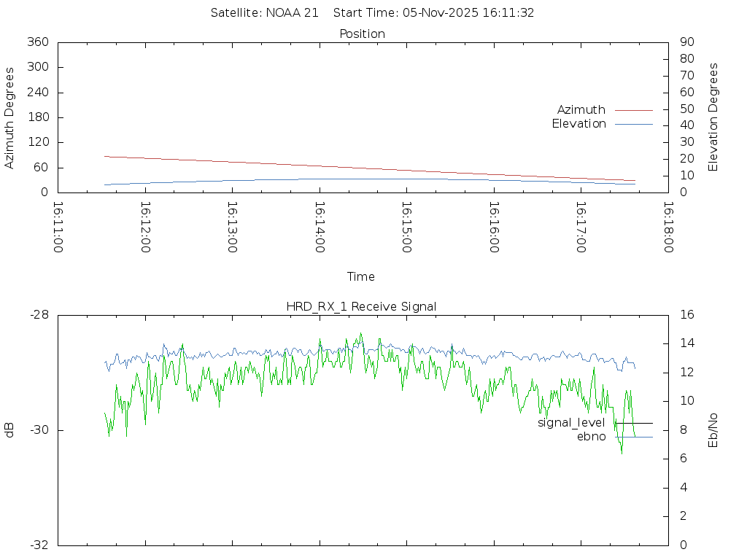This screenshot has width=747, height=560.
Task: Select the Azimuth legend label
Action: (x=581, y=110)
